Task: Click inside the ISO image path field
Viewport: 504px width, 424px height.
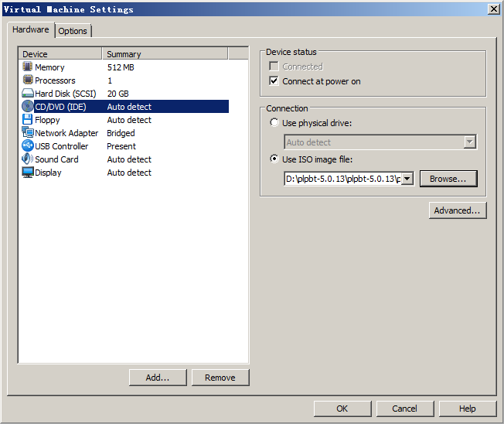Action: pos(342,179)
